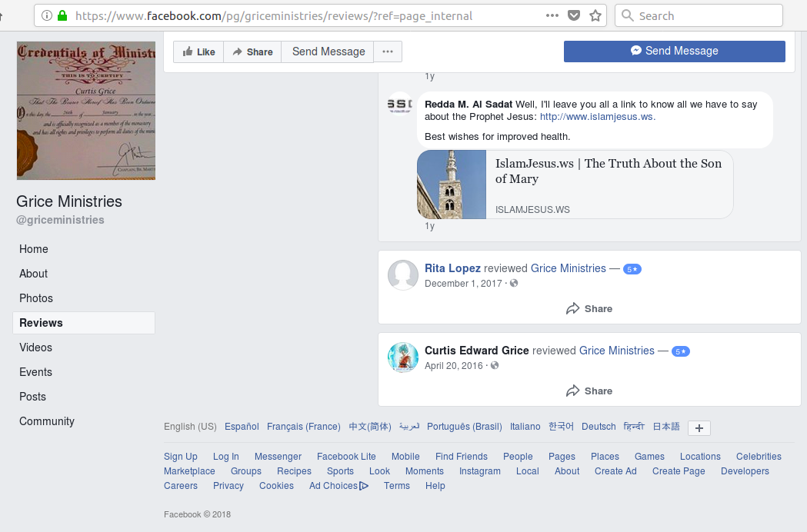Open the IslamJesus.ws link card title
This screenshot has width=807, height=532.
pyautogui.click(x=609, y=171)
